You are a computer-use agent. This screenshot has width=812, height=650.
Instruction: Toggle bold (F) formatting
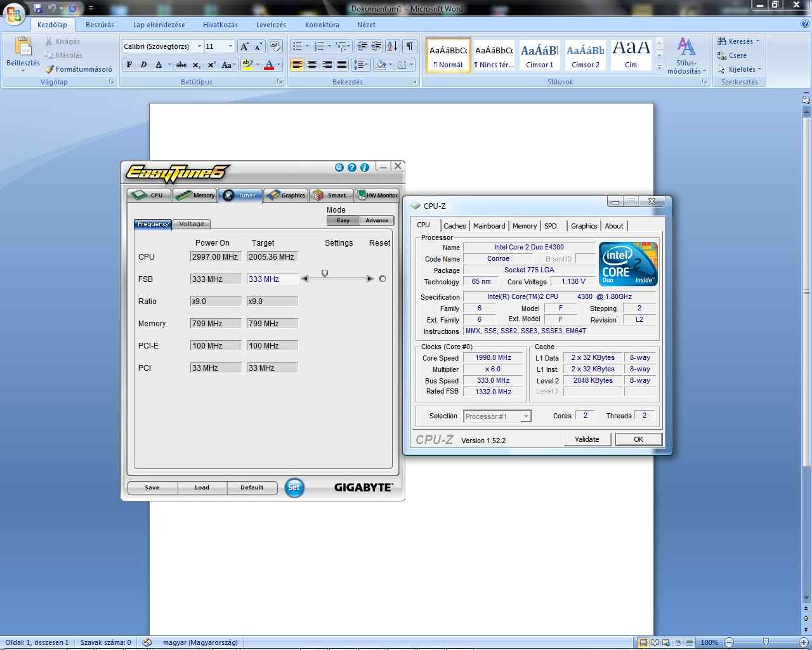tap(129, 65)
